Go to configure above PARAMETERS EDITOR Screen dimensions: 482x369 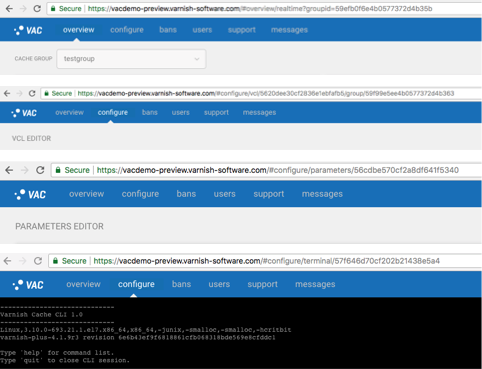[x=140, y=194]
